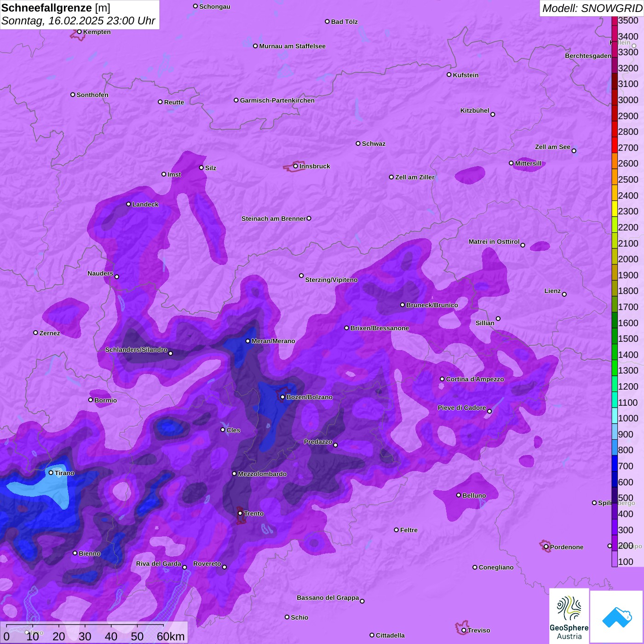Click the Schneefallgrenze [m] title
Image resolution: width=644 pixels, height=644 pixels.
(56, 8)
